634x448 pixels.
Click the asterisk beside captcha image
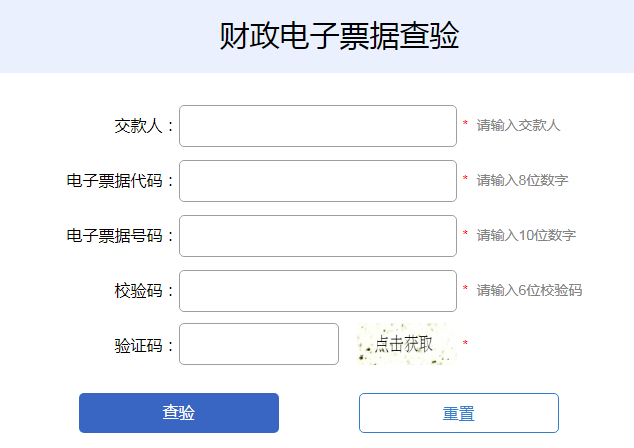[x=465, y=344]
